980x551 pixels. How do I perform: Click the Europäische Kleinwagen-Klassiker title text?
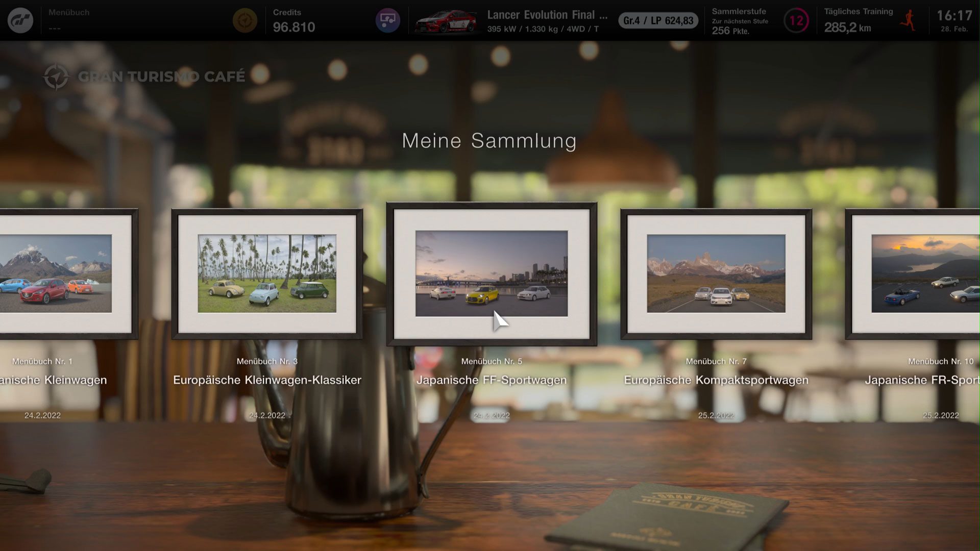coord(267,380)
